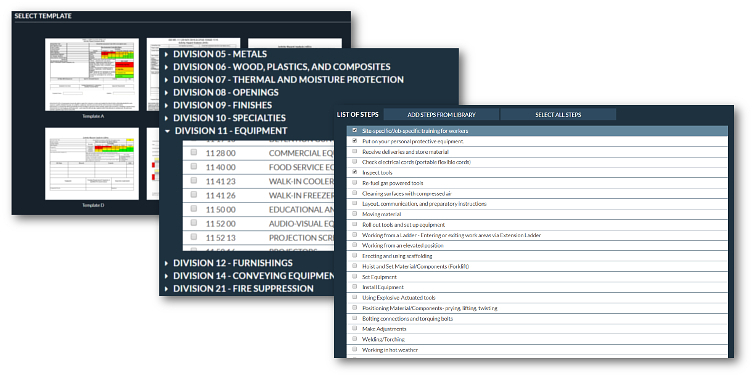Uncheck Put on your personal protective equipment
753x377 pixels.
(x=355, y=141)
